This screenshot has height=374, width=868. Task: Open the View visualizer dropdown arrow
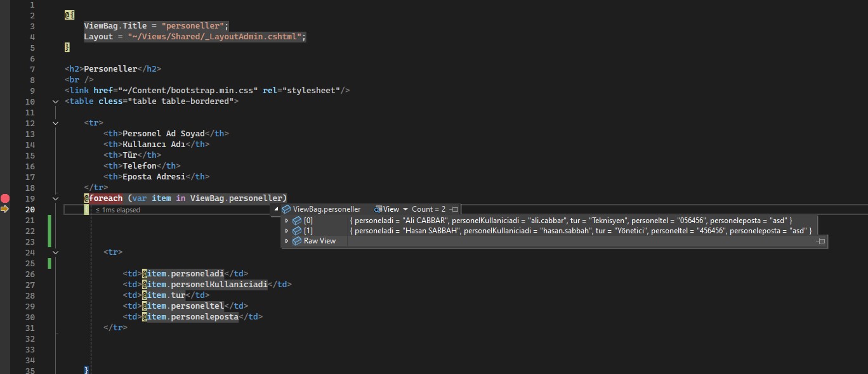pos(405,209)
